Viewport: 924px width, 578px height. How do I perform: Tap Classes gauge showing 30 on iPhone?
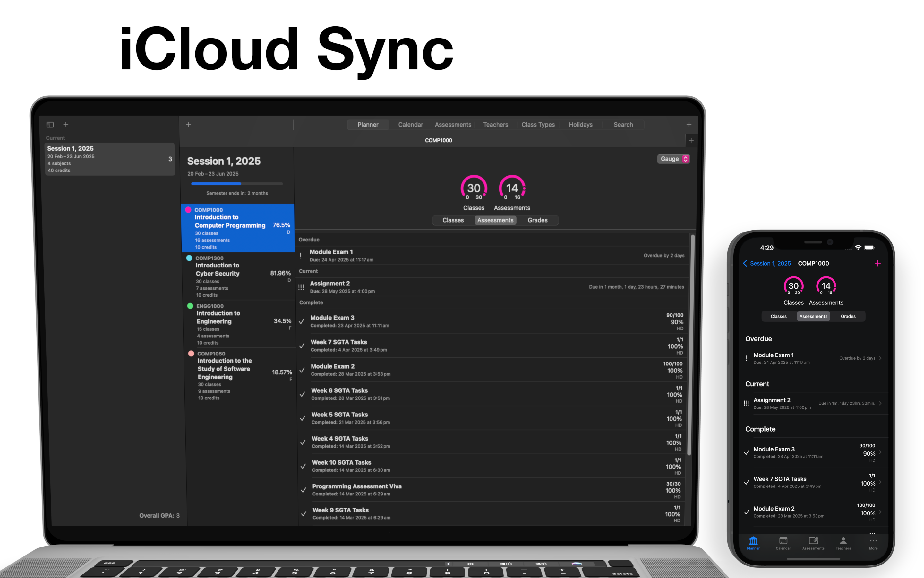point(793,286)
